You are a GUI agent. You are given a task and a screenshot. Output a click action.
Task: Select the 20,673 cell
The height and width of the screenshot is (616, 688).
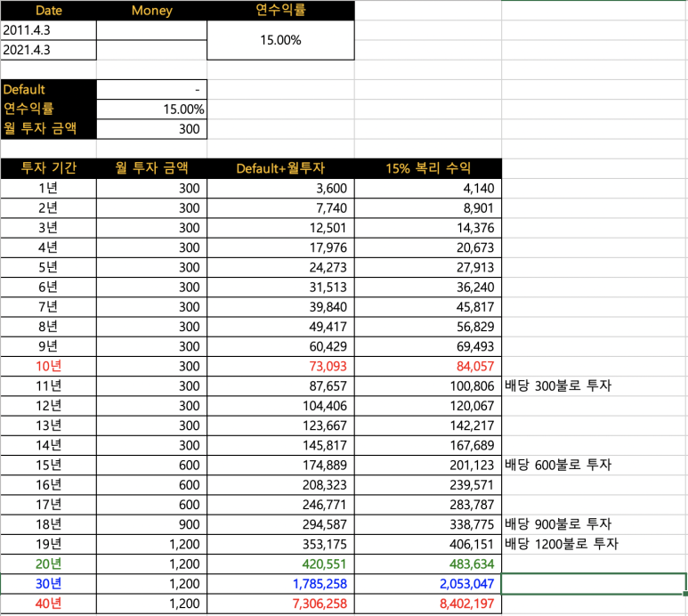tap(428, 247)
